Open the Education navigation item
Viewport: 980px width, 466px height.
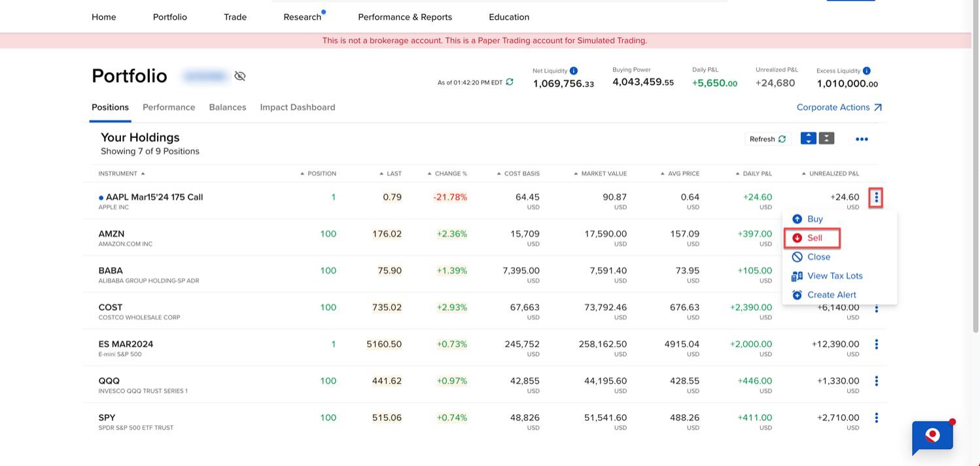509,17
